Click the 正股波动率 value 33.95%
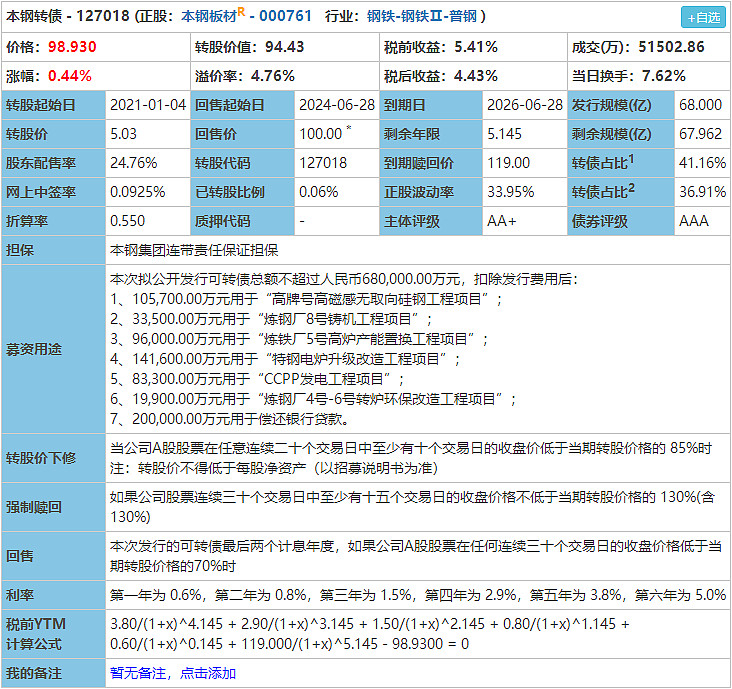The width and height of the screenshot is (732, 689). 510,192
